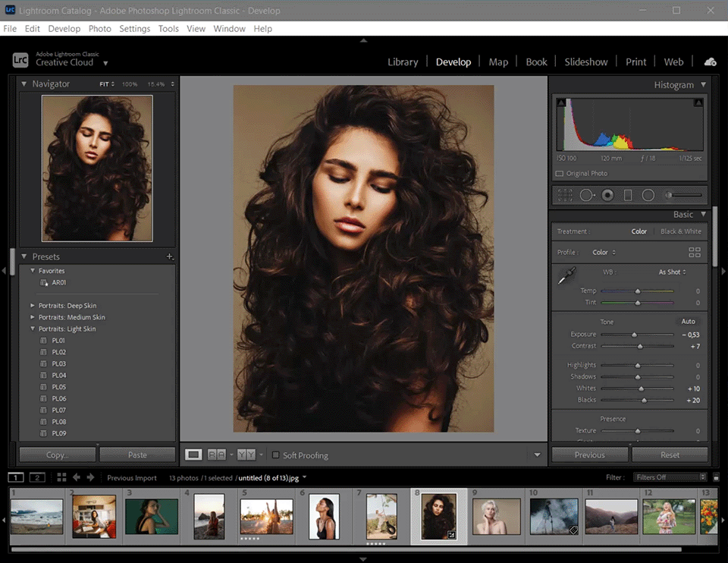
Task: Pick the White Balance eyedropper
Action: (x=566, y=275)
